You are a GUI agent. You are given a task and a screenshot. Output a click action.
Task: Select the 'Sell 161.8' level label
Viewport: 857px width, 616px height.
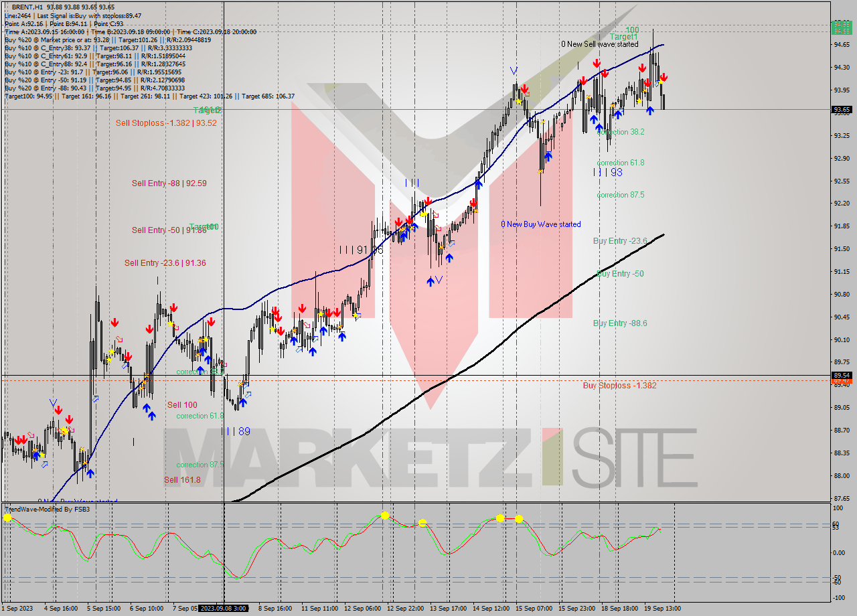click(182, 479)
